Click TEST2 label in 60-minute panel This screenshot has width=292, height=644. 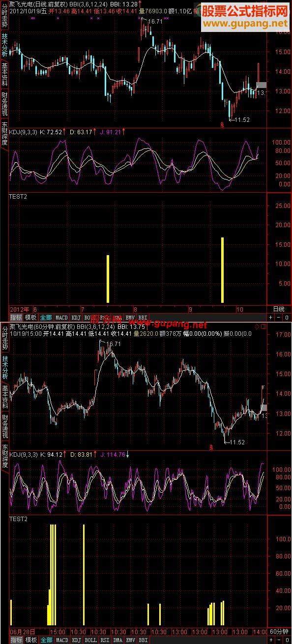click(x=18, y=518)
